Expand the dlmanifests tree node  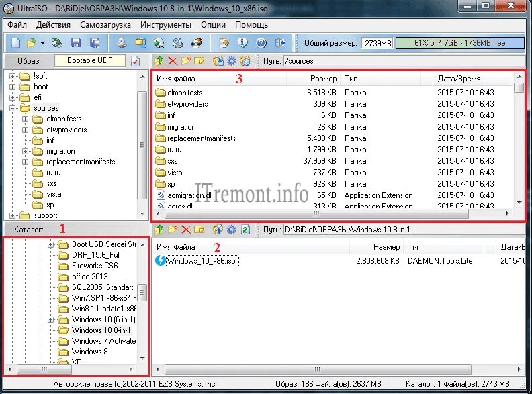tap(25, 119)
